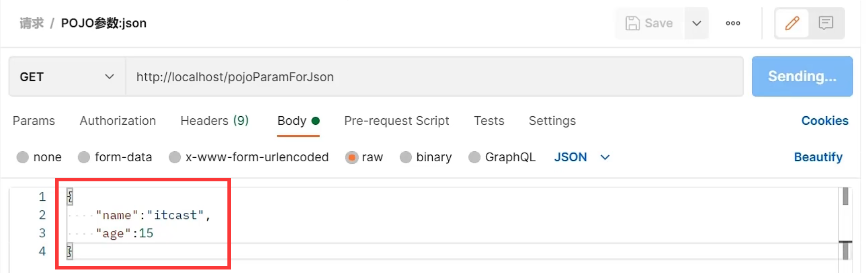Open the Headers (9) tab
Screen dimensions: 868x273
click(214, 121)
